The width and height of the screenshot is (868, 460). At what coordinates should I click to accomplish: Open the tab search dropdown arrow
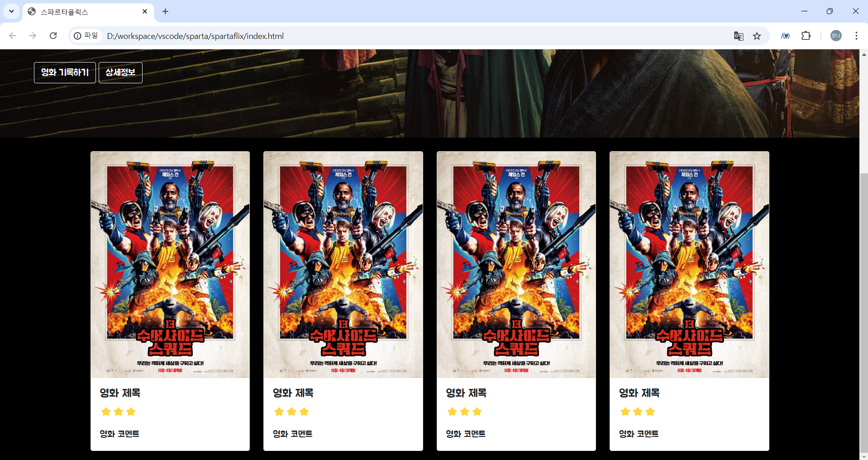(11, 11)
